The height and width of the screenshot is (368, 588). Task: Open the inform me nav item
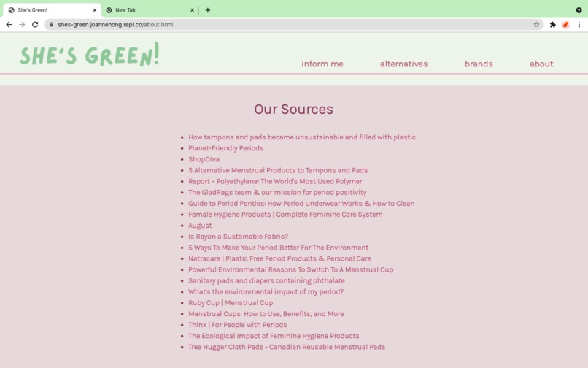322,64
